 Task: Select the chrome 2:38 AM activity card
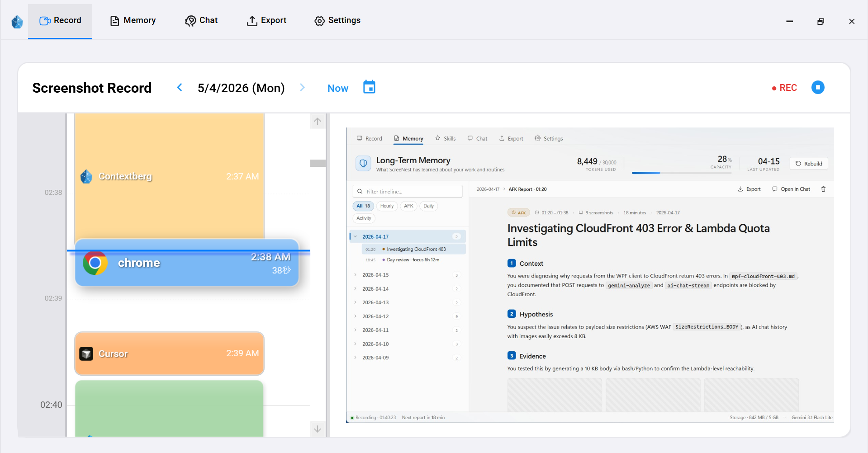[187, 263]
